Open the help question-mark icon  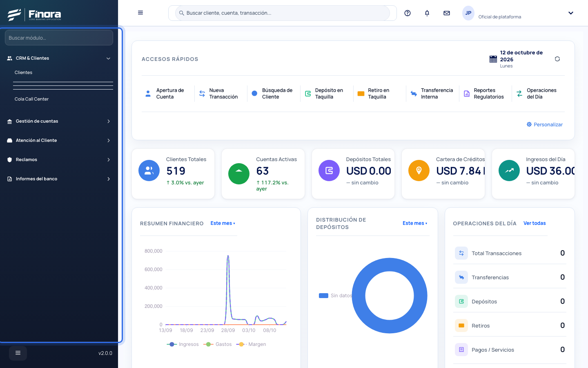[408, 13]
